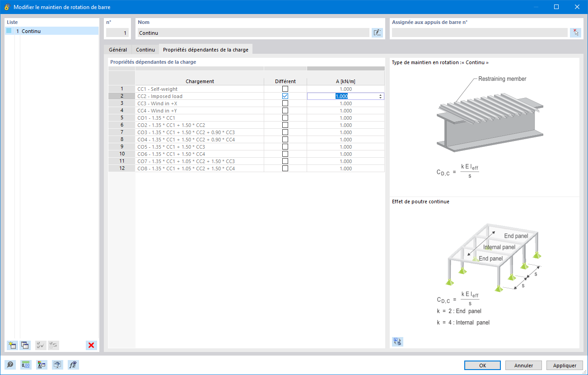Image resolution: width=588 pixels, height=375 pixels.
Task: Toggle the Différent checkbox in the CO5 row
Action: [285, 147]
